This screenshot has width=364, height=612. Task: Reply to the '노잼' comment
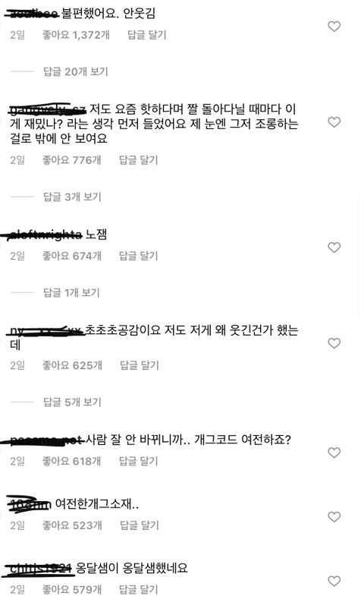[138, 256]
